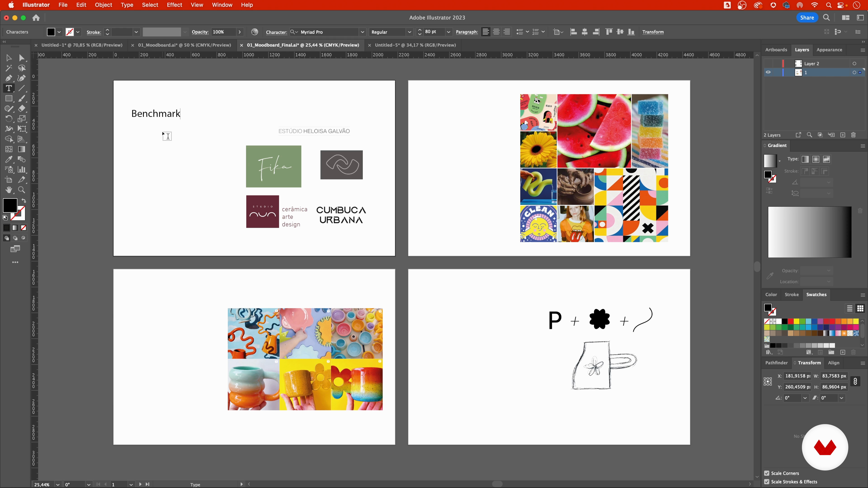This screenshot has width=868, height=488.
Task: Switch to the Pathfinder tab
Action: [776, 363]
